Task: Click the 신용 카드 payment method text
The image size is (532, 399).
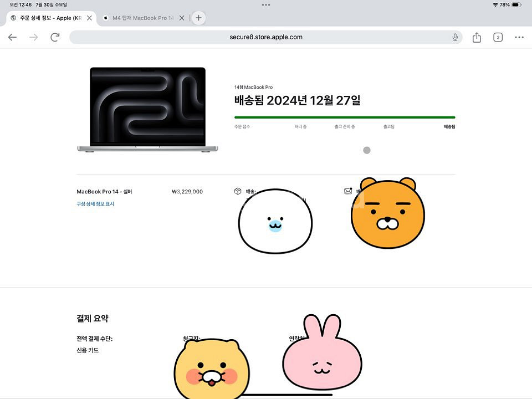Action: pos(88,350)
